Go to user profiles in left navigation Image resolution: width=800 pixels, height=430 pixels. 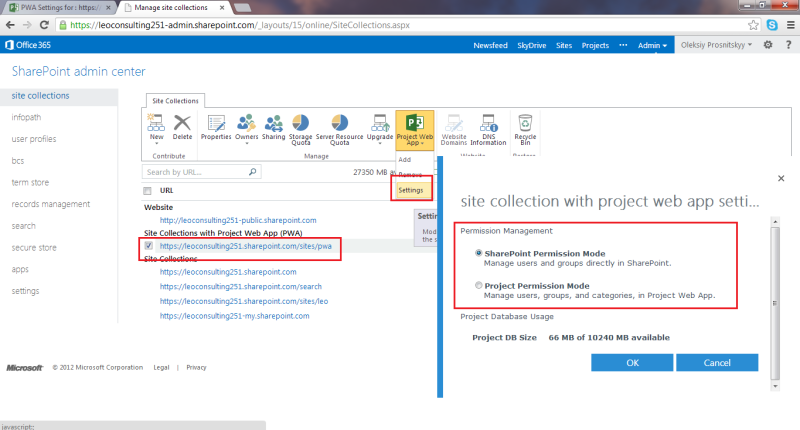(34, 139)
